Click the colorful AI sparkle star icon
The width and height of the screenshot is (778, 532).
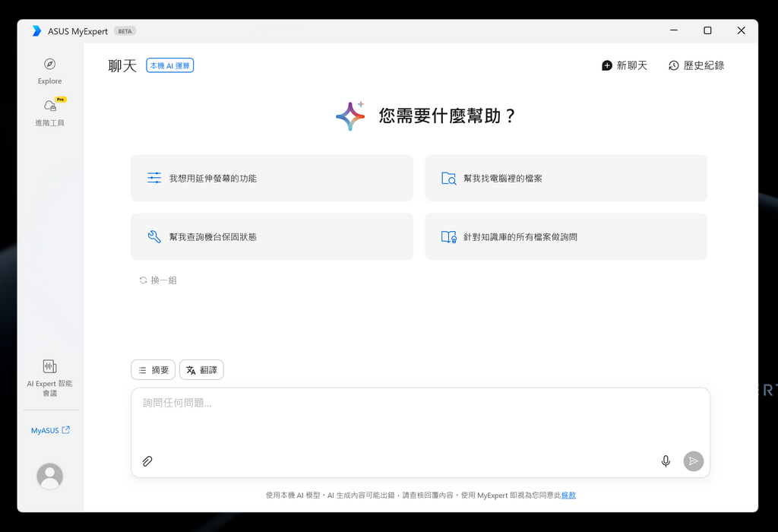350,116
